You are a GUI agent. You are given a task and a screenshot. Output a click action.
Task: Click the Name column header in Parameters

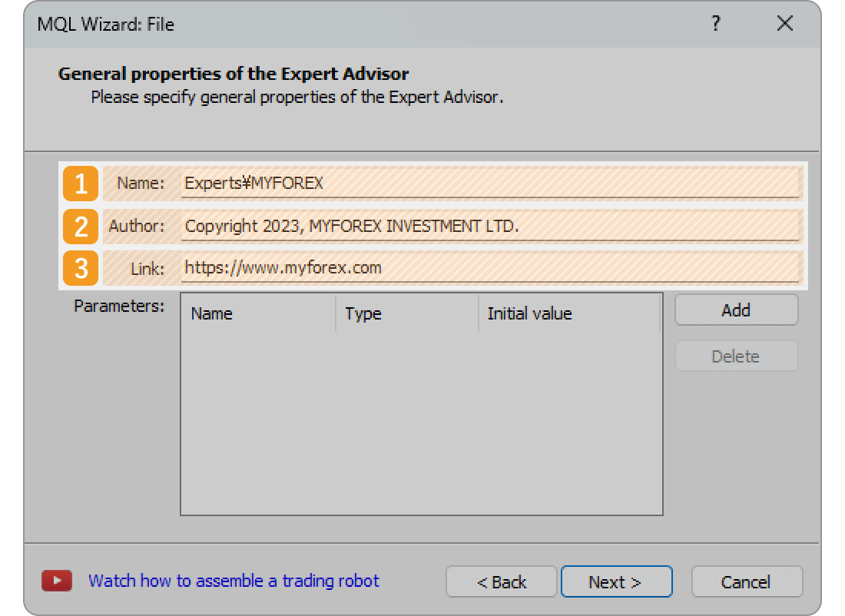pyautogui.click(x=211, y=313)
